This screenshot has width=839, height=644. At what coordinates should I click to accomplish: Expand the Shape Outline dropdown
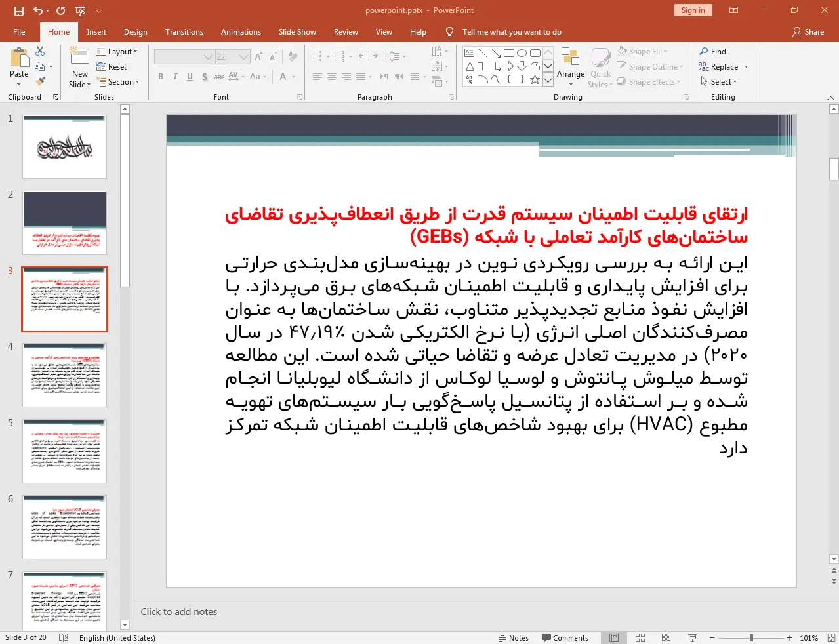click(x=650, y=66)
